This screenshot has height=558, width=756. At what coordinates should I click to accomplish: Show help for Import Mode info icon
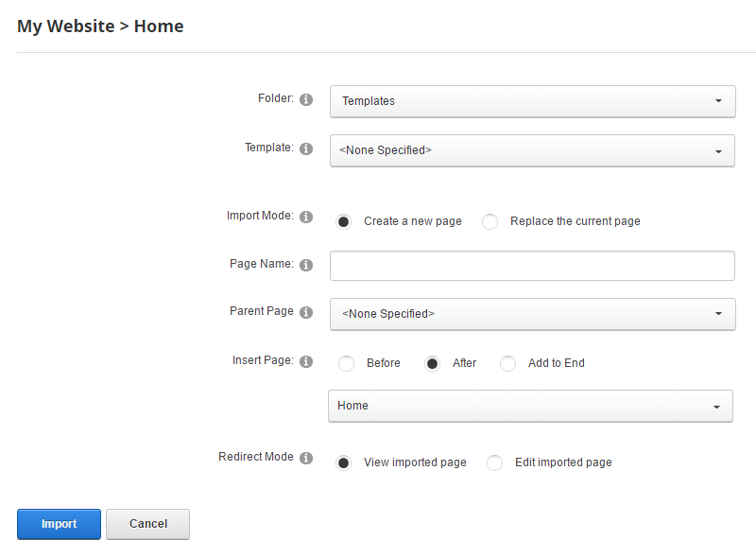click(306, 217)
